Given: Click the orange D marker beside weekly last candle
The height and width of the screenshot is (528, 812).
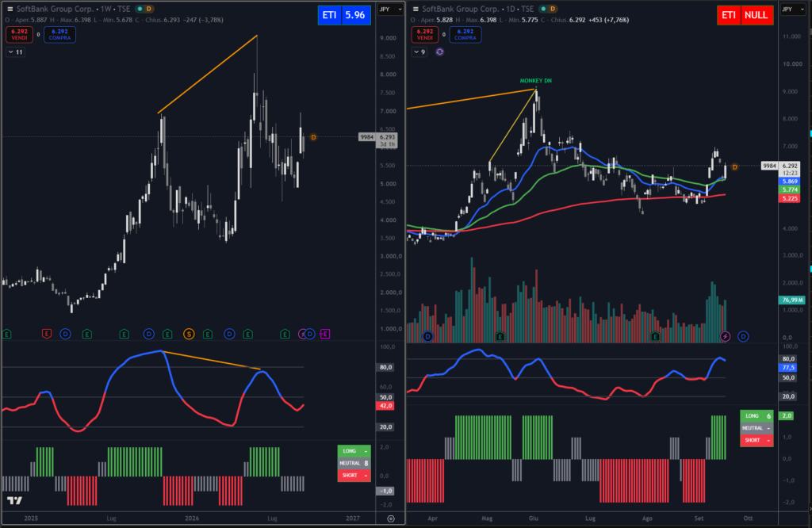Looking at the screenshot, I should (x=313, y=137).
